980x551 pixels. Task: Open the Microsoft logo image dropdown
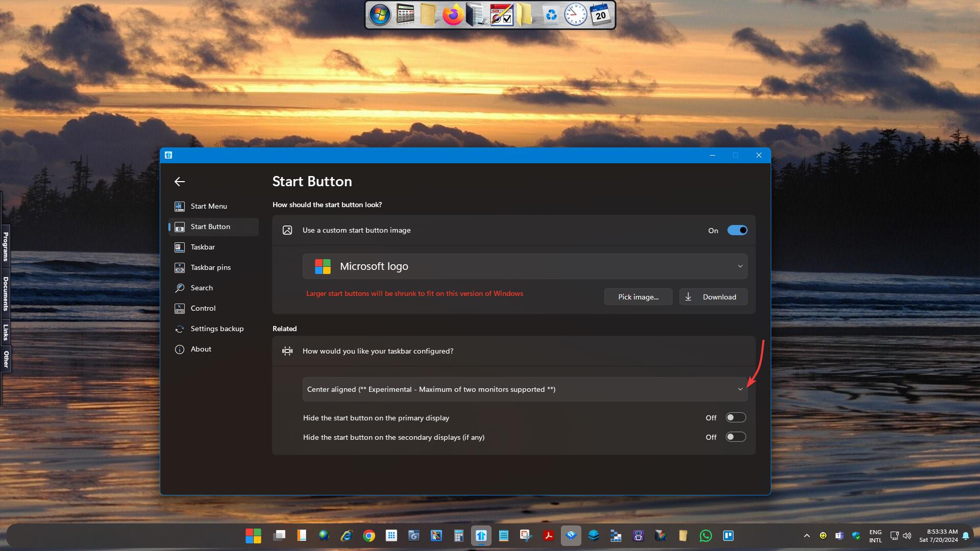coord(525,266)
